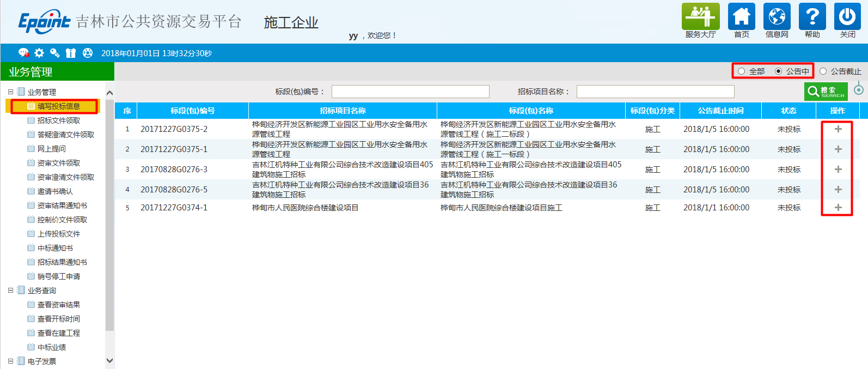The width and height of the screenshot is (868, 369).
Task: Click the 状态 column header
Action: tap(788, 111)
